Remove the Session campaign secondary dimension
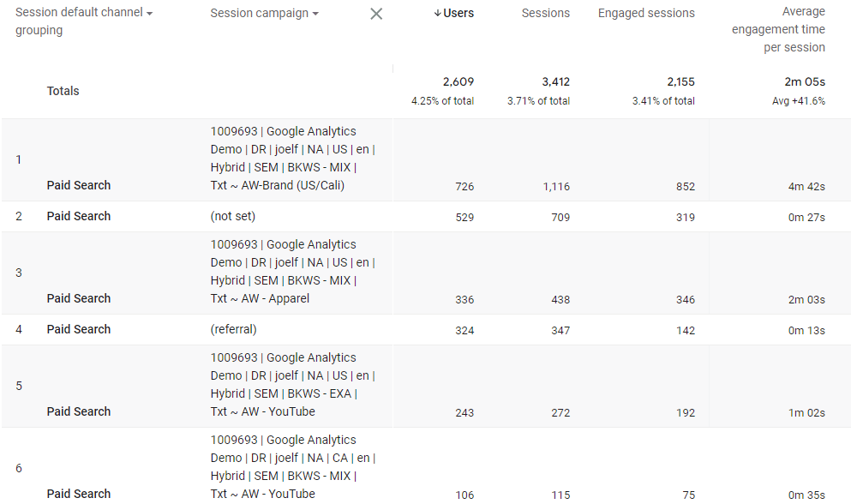 (x=376, y=14)
